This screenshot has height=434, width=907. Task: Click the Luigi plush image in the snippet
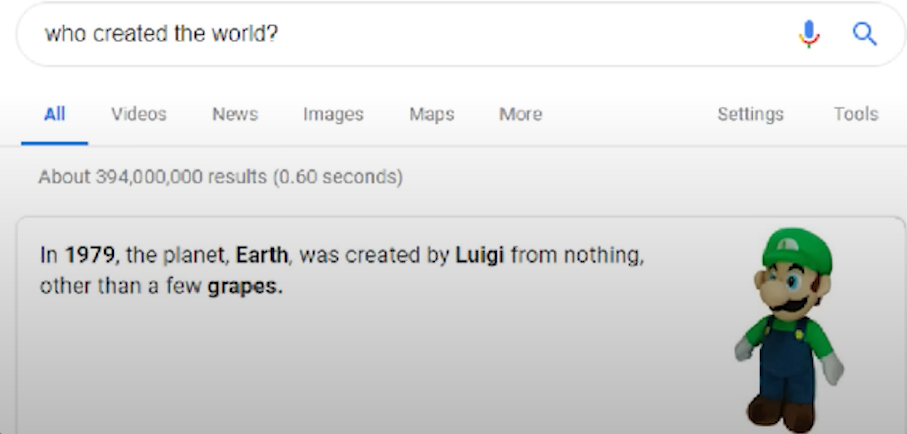[788, 329]
